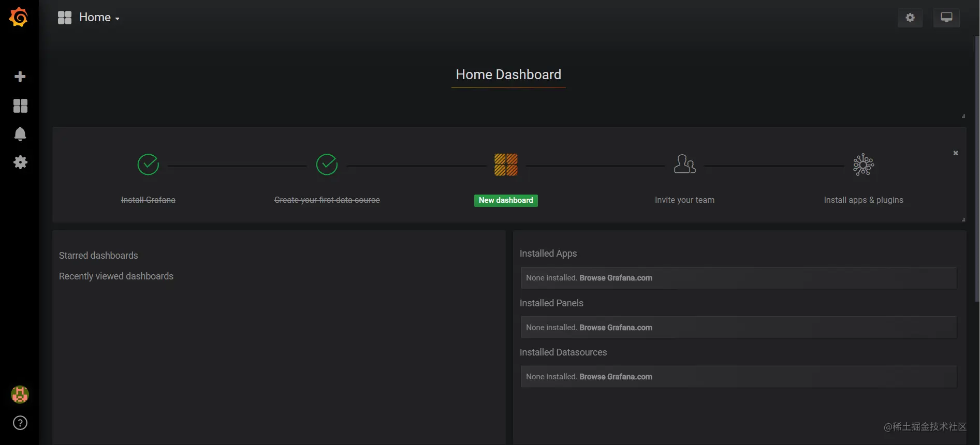Click the Install apps & plugins icon
980x445 pixels.
(864, 165)
